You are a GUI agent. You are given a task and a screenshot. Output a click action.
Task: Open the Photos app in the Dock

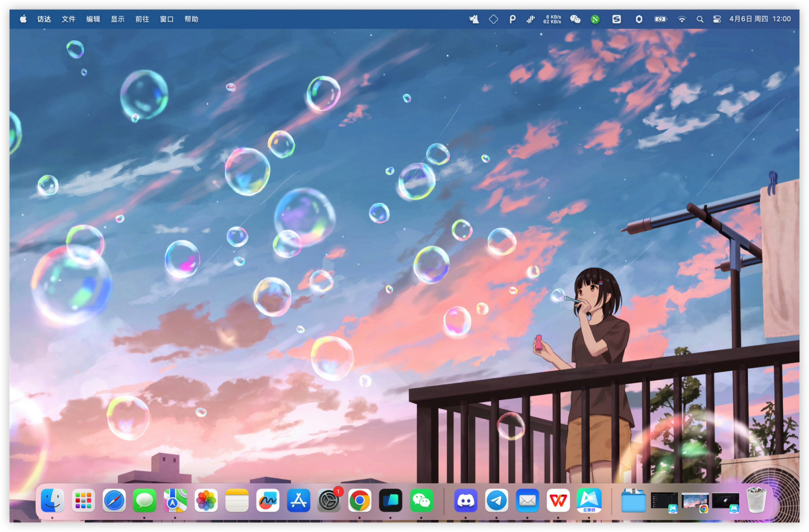[x=206, y=500]
